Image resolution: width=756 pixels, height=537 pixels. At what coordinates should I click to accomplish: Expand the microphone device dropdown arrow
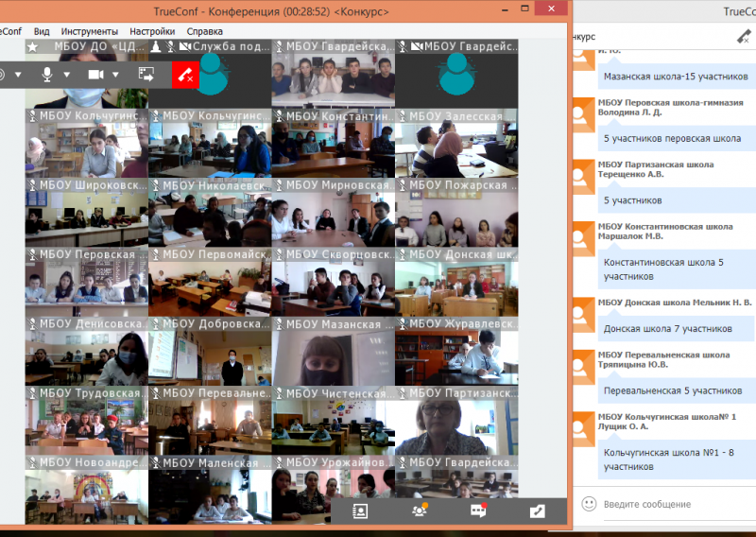pos(67,75)
